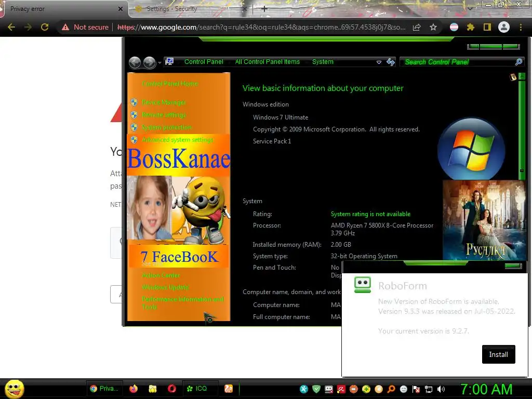This screenshot has width=532, height=399.
Task: Click the RoboForm robot logo
Action: tap(362, 285)
